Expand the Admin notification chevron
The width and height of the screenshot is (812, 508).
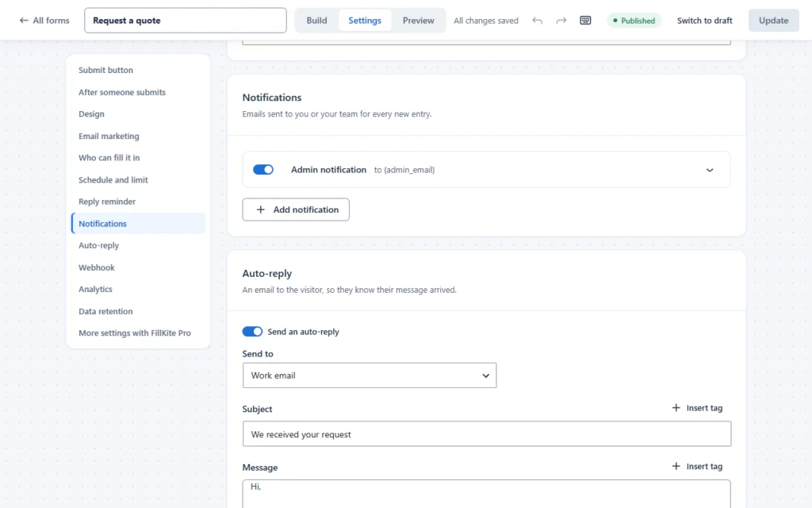710,170
